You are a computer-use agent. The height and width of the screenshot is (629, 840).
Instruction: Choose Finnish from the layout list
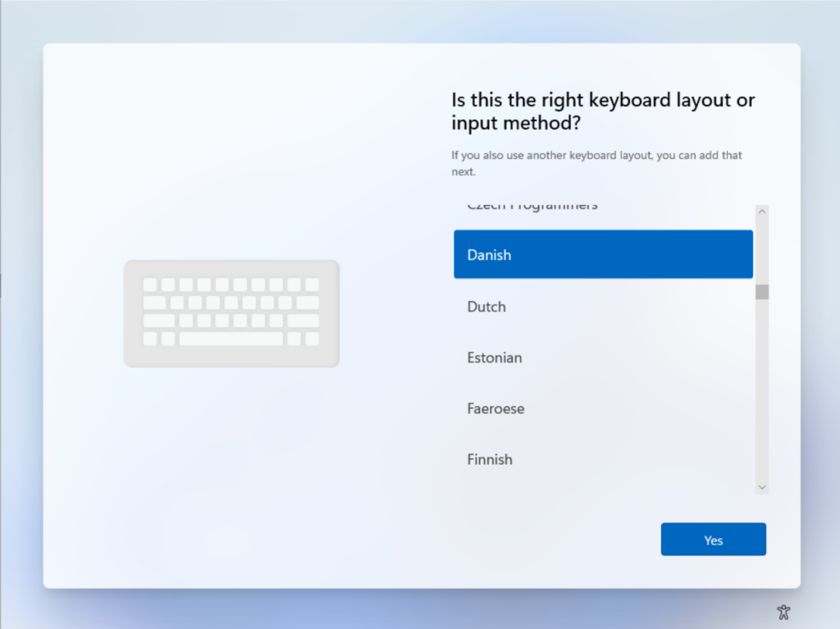click(x=603, y=459)
